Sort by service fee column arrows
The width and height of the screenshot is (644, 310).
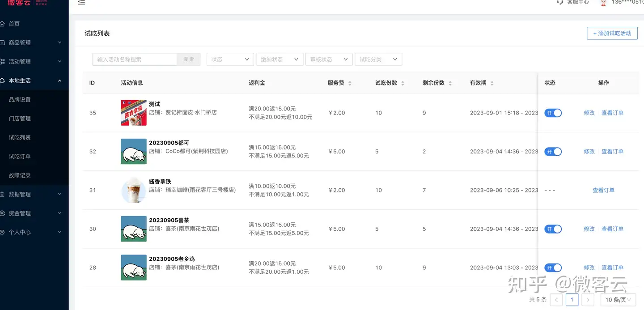350,83
